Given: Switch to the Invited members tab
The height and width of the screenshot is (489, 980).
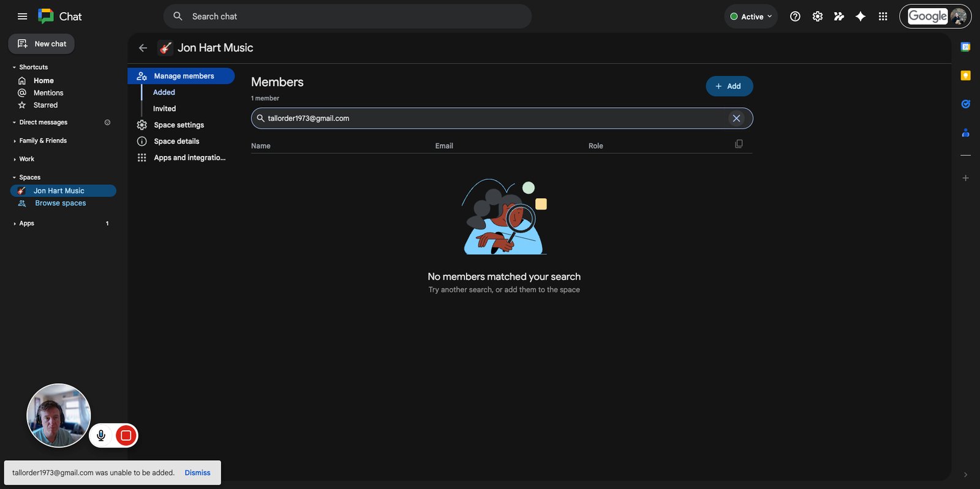Looking at the screenshot, I should [x=164, y=109].
